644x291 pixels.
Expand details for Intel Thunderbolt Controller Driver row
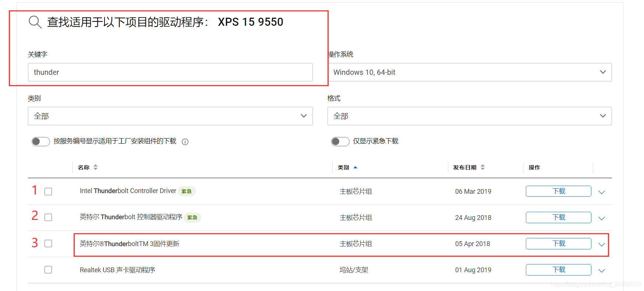[602, 192]
